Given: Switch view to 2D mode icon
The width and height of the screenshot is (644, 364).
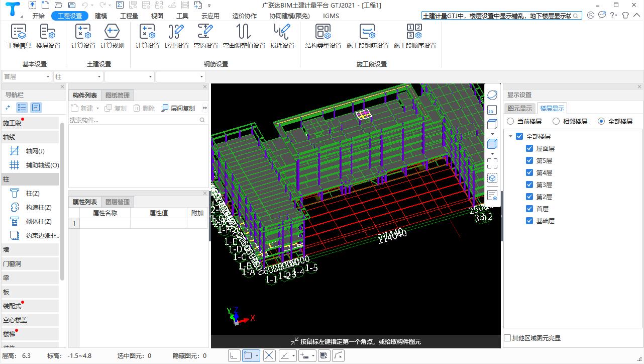Looking at the screenshot, I should pos(492,110).
